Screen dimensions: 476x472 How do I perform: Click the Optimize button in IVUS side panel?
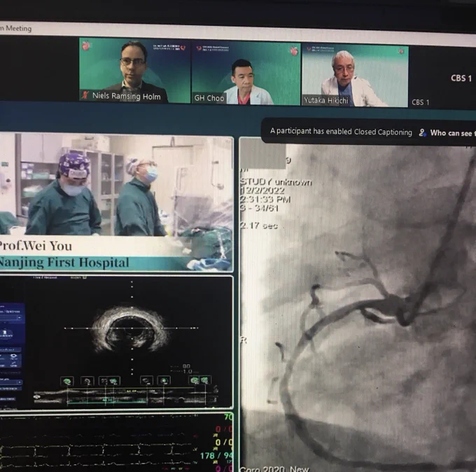10,389
